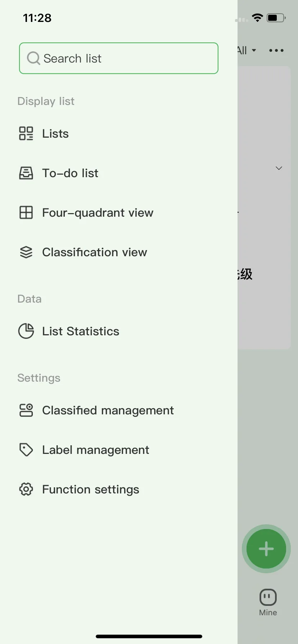Click the Lists grid icon

26,133
